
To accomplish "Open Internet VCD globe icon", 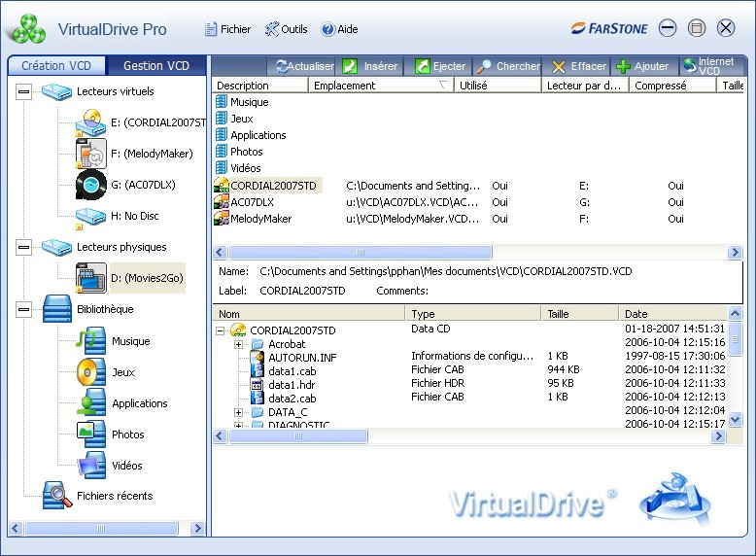I will click(690, 65).
